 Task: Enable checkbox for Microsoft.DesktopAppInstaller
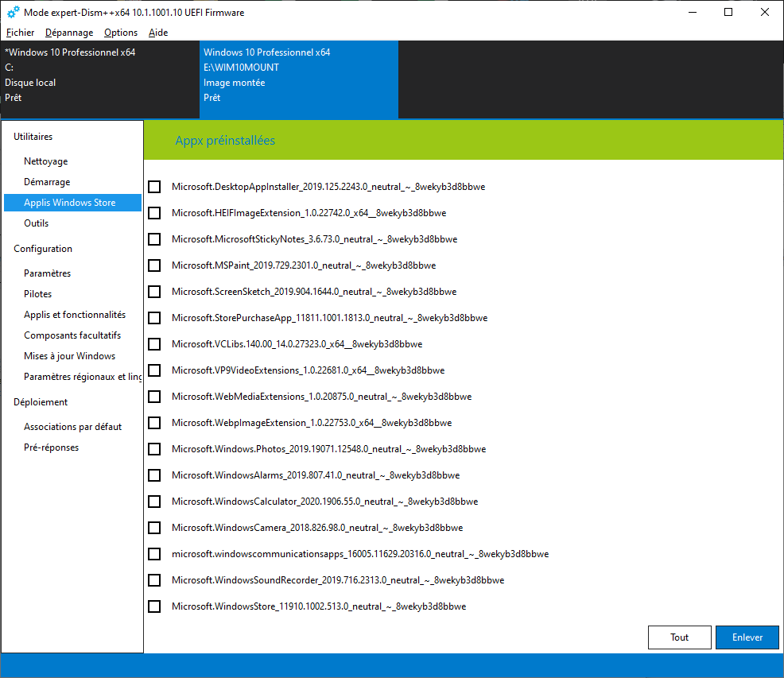coord(154,187)
